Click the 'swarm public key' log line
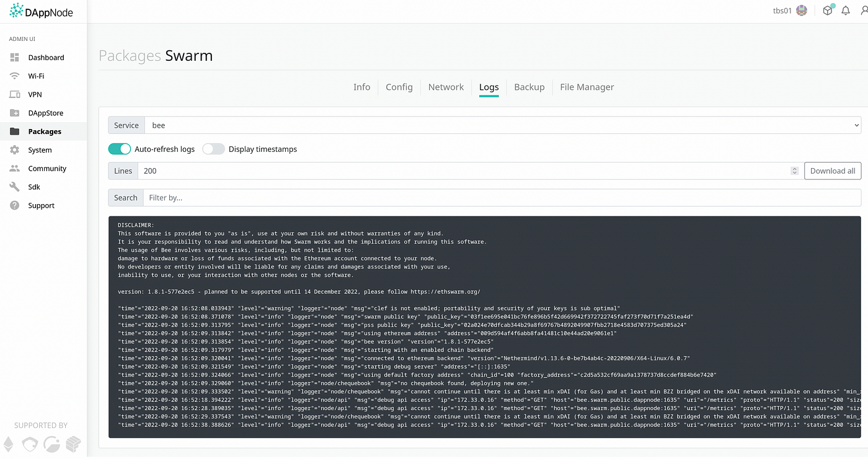Image resolution: width=868 pixels, height=459 pixels. [406, 316]
